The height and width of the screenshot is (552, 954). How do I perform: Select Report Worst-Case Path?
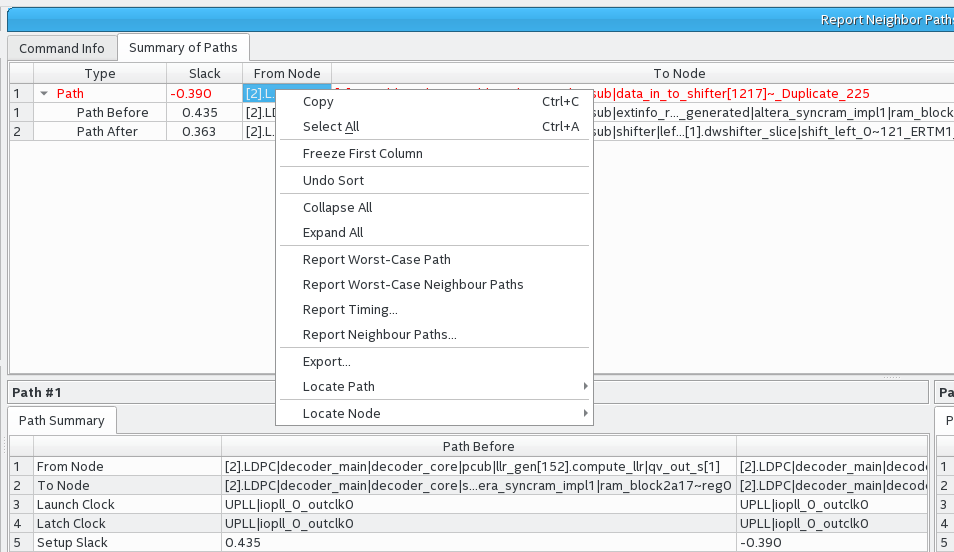pyautogui.click(x=376, y=260)
